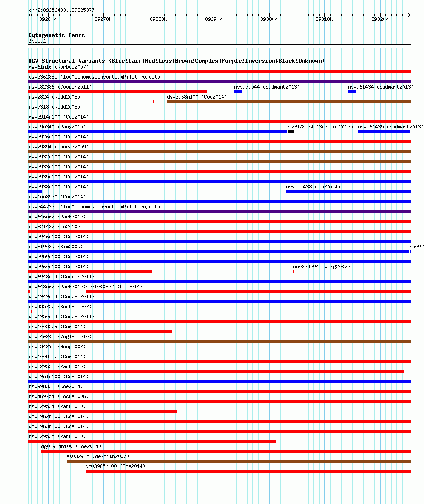Click dgv3938n100 (Coe2014) label
Screen dimensions: 424x504
coord(59,187)
